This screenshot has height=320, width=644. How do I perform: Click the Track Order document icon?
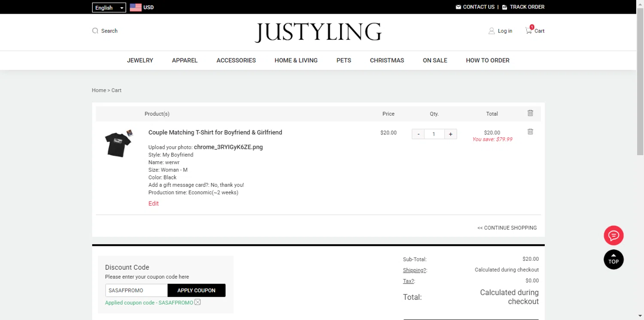click(504, 7)
